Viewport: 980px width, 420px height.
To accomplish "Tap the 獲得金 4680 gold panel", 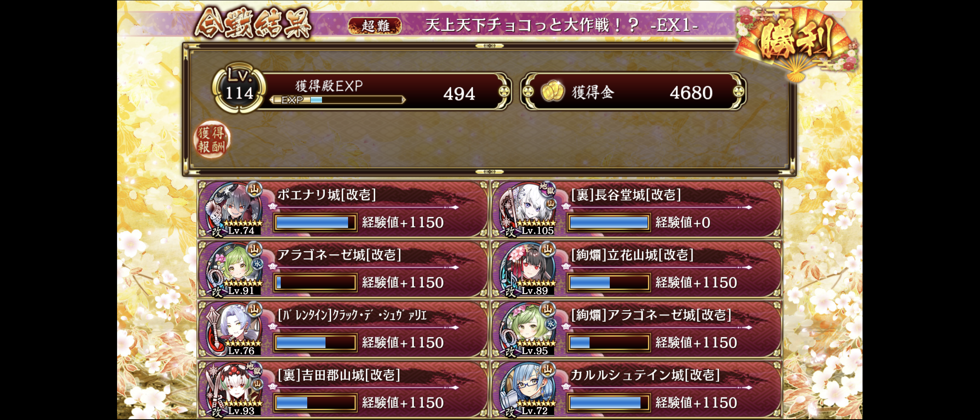I will tap(633, 91).
